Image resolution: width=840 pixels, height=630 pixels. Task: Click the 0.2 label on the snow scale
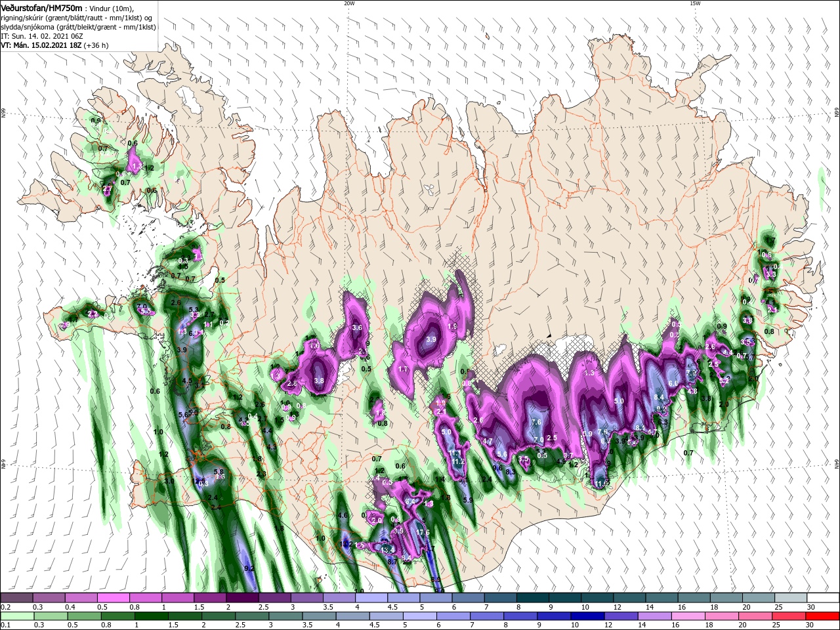point(7,608)
